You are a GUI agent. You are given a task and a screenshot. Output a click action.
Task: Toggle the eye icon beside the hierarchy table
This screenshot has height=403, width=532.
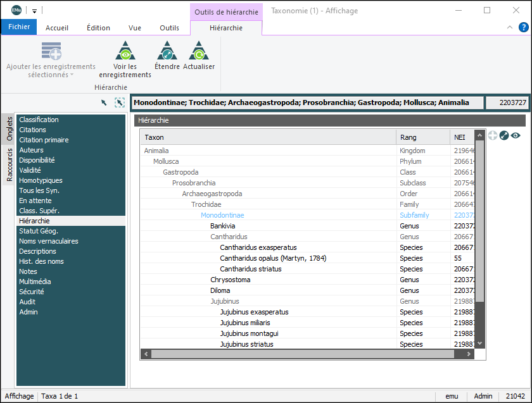coord(516,135)
